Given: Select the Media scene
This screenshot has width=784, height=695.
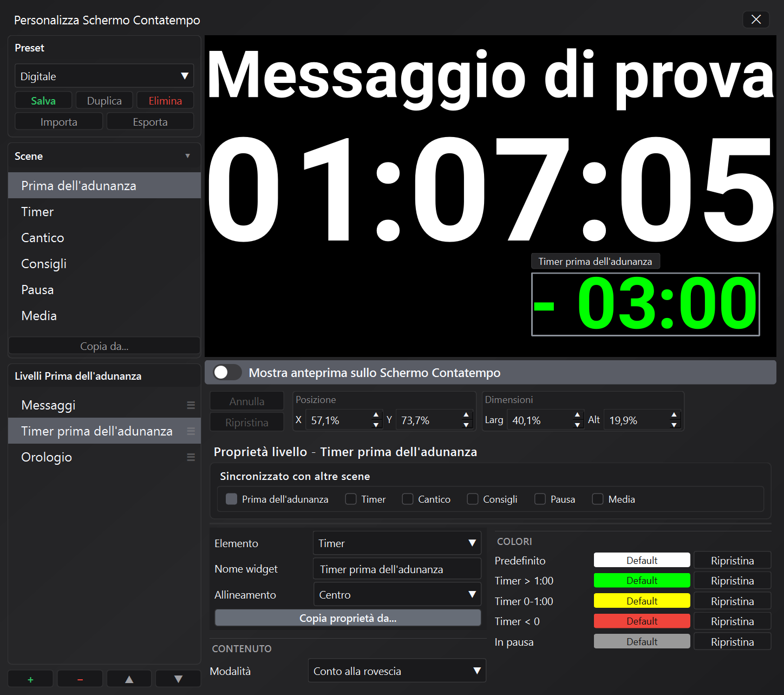Looking at the screenshot, I should (x=104, y=315).
